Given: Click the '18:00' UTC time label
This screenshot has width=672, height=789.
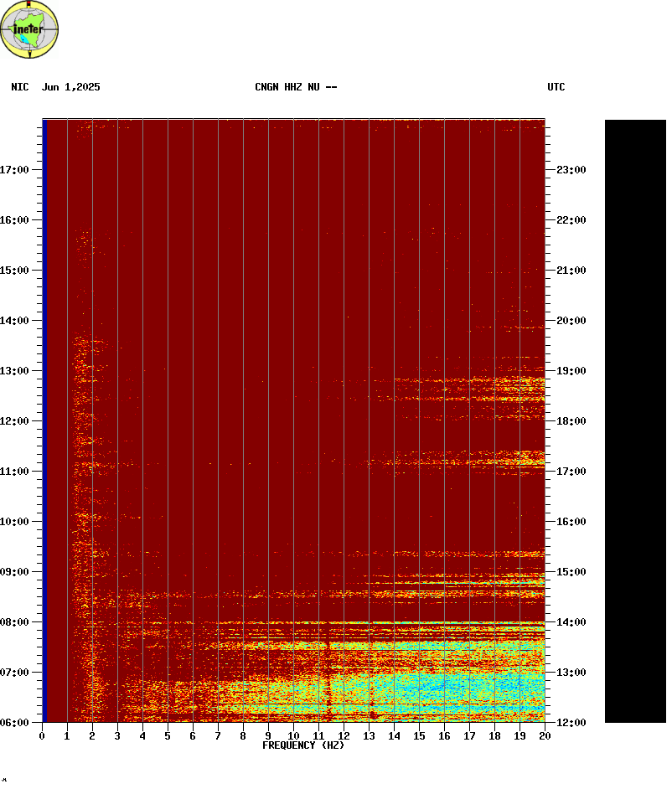Looking at the screenshot, I should click(x=571, y=421).
